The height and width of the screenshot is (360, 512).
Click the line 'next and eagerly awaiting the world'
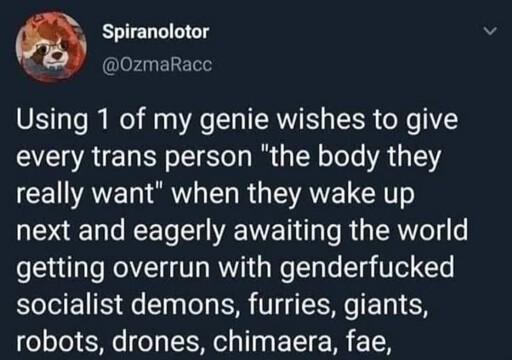pyautogui.click(x=242, y=230)
